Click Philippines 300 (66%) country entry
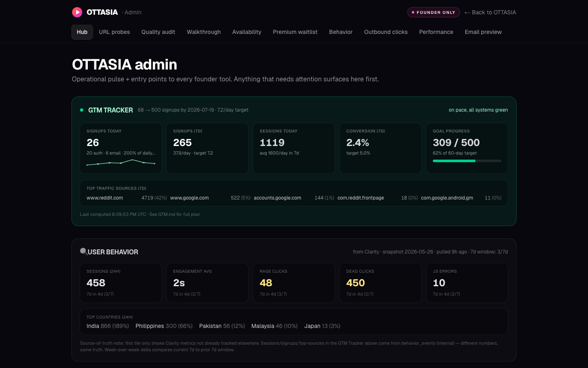The height and width of the screenshot is (368, 588). [x=164, y=326]
